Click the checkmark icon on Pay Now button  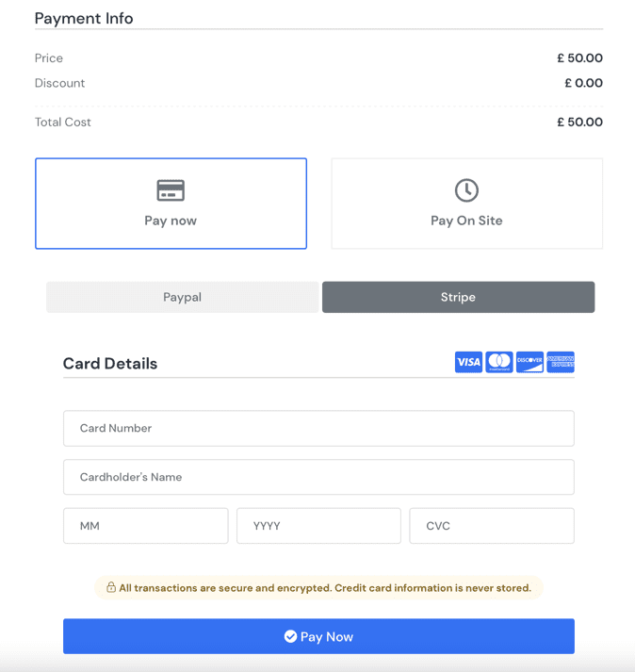290,637
